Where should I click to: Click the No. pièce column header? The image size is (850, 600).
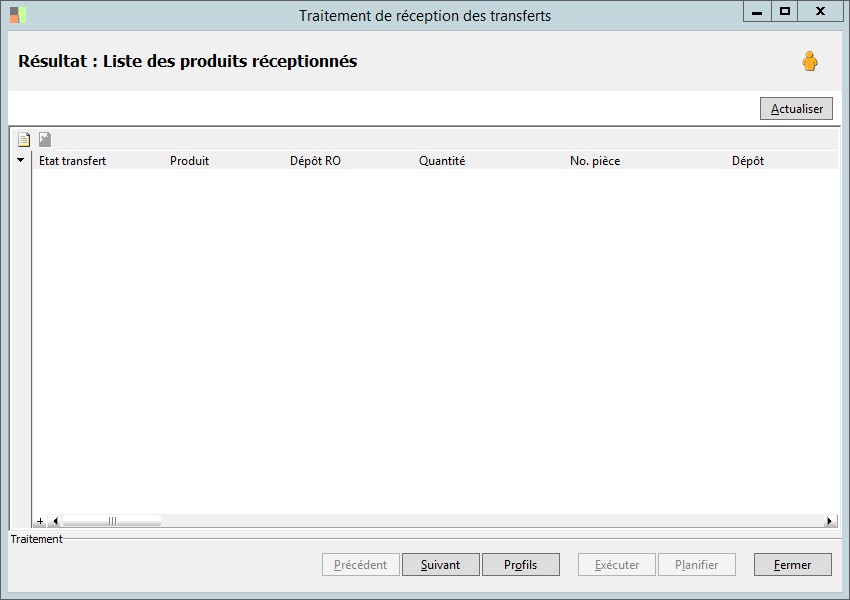tap(595, 161)
